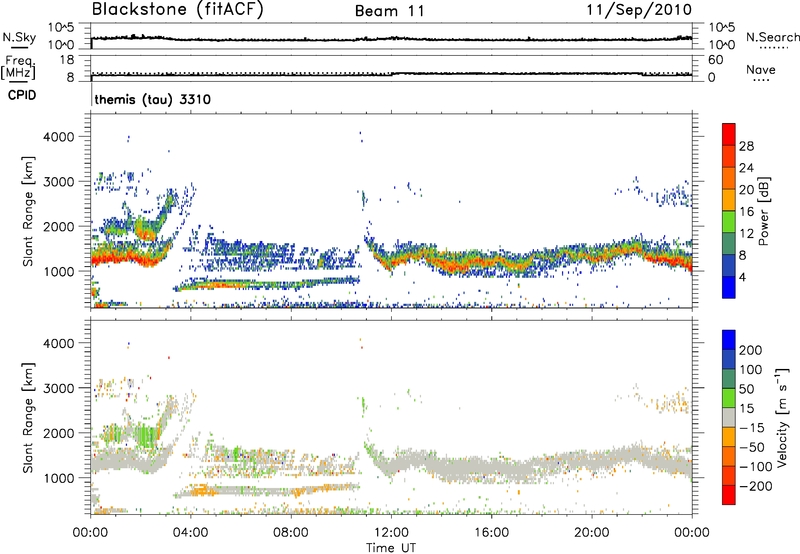
Task: Click Slant Range label of power panel
Action: [29, 211]
